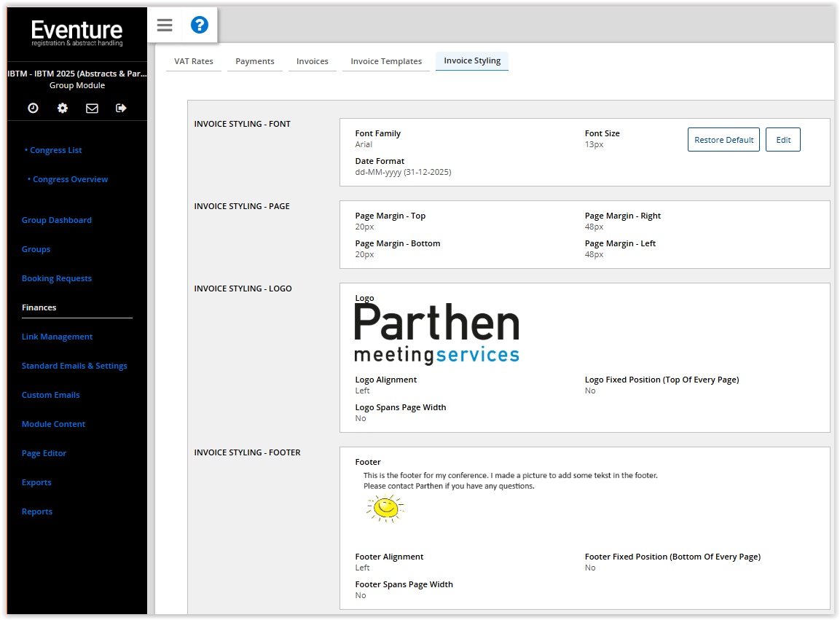
Task: Navigate to Exports
Action: (x=36, y=482)
